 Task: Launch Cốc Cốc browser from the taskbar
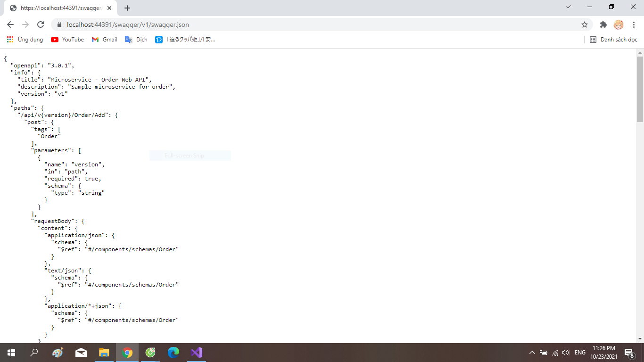pos(150,352)
